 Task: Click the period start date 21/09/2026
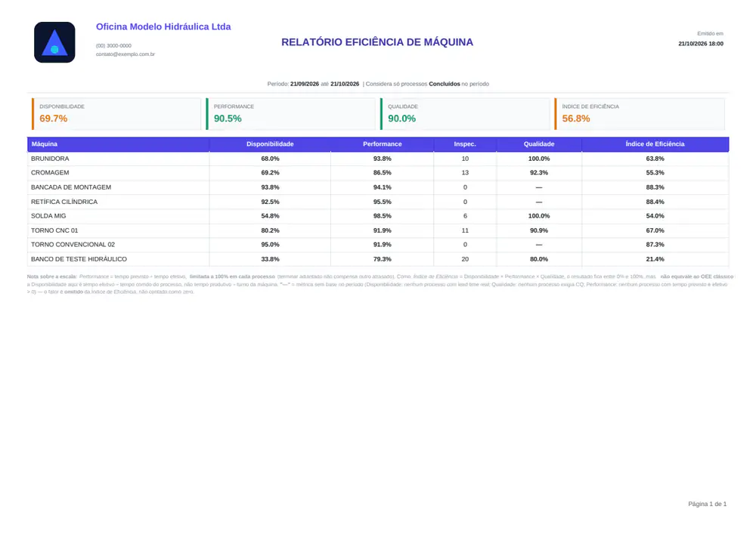(305, 84)
